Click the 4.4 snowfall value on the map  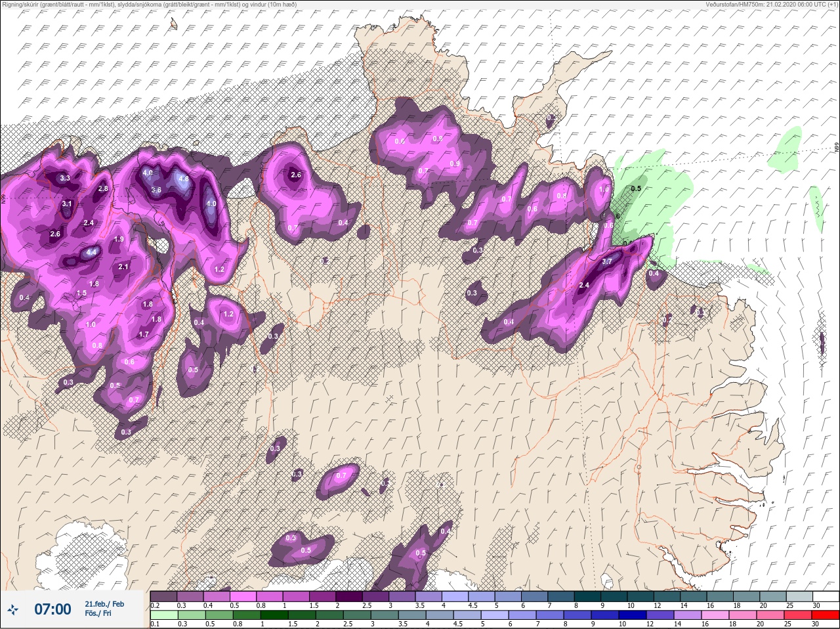click(92, 252)
